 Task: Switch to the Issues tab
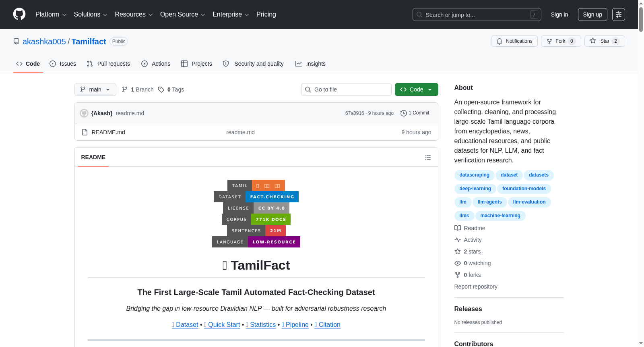pos(63,64)
